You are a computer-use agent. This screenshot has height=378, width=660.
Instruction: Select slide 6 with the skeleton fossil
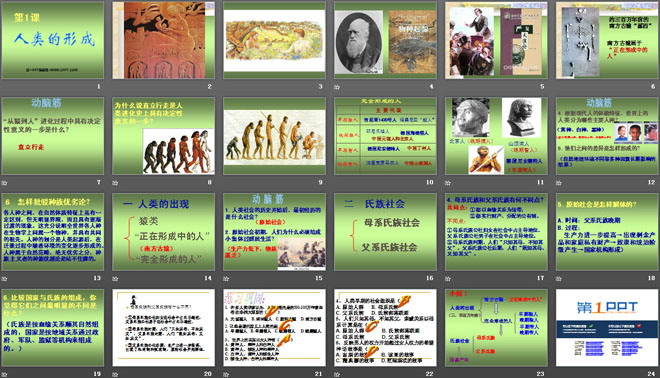point(607,40)
